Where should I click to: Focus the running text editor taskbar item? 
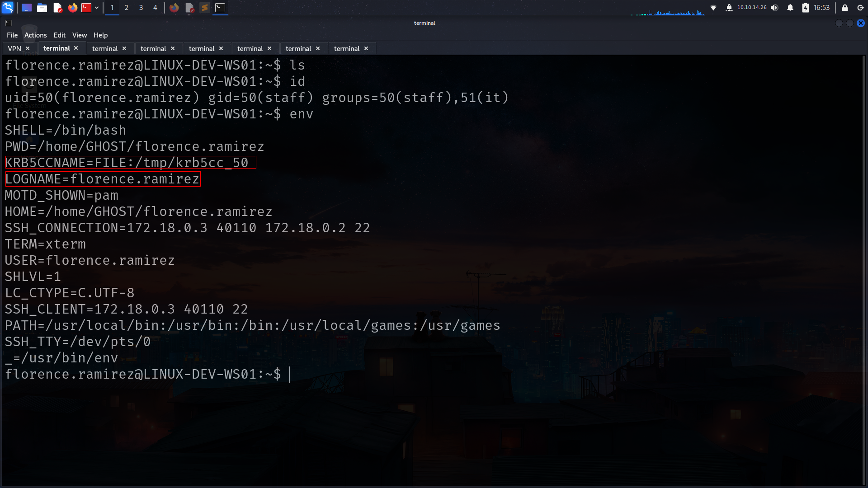tap(190, 8)
